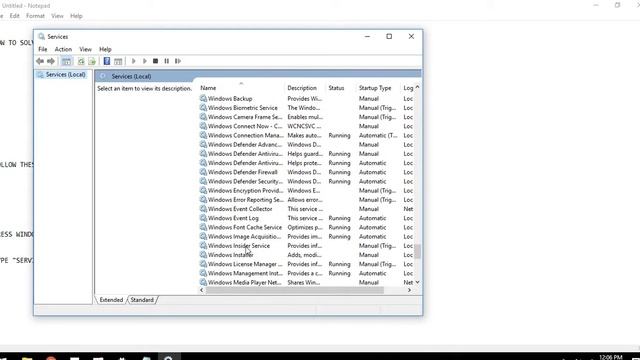Select Windows Encryption Provider row
Image resolution: width=640 pixels, height=360 pixels.
(x=306, y=191)
